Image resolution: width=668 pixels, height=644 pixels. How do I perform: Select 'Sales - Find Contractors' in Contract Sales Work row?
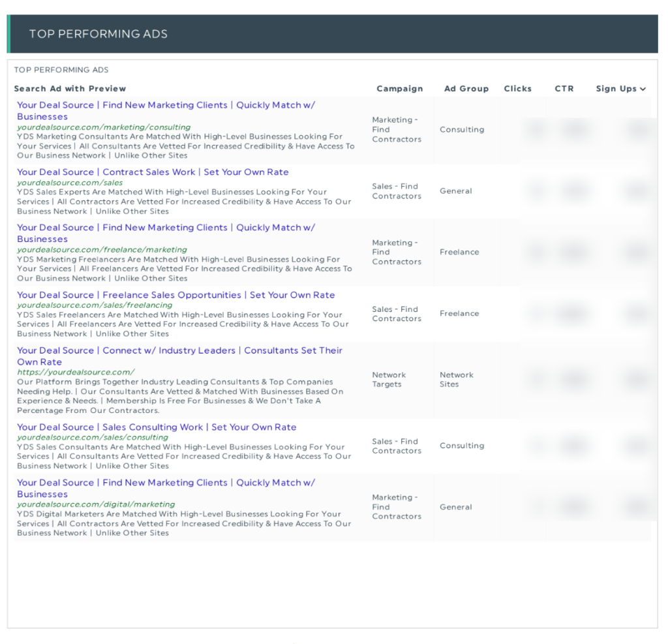click(x=397, y=191)
